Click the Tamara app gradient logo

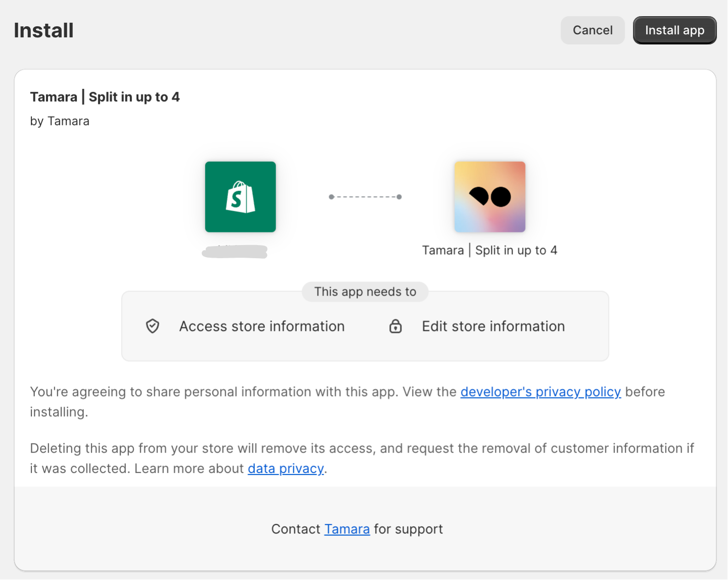490,197
